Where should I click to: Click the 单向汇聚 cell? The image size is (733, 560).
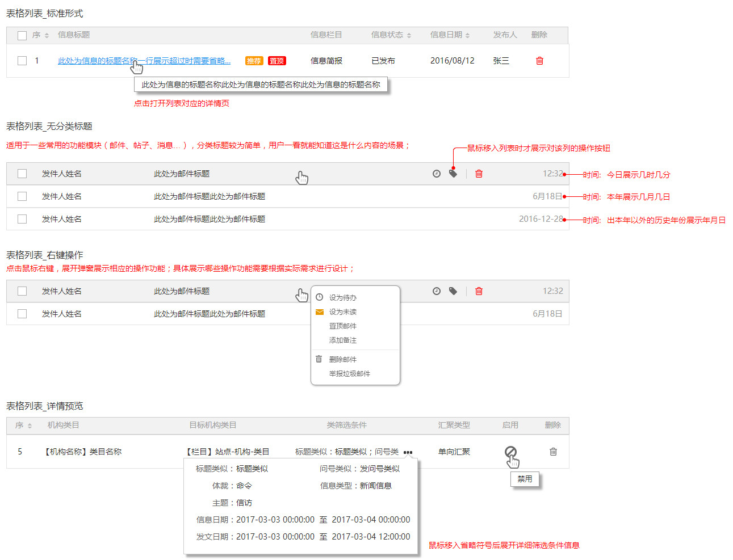454,452
